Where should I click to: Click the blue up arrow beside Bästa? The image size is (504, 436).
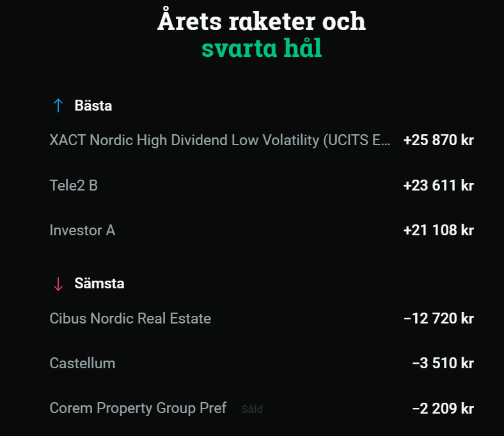58,106
